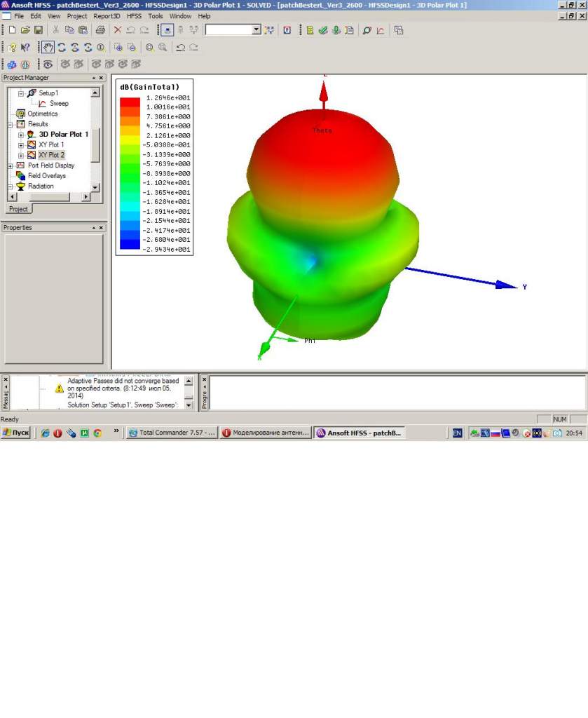Click the Open file folder icon
The height and width of the screenshot is (718, 588).
click(25, 30)
